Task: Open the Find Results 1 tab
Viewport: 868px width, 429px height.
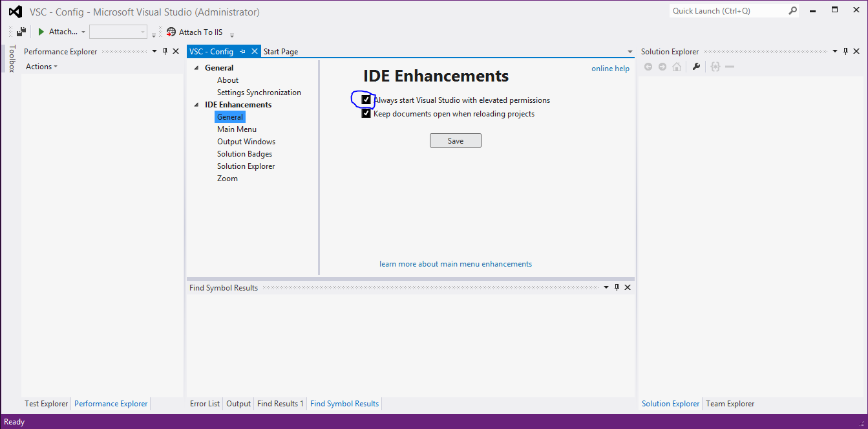Action: [x=281, y=404]
